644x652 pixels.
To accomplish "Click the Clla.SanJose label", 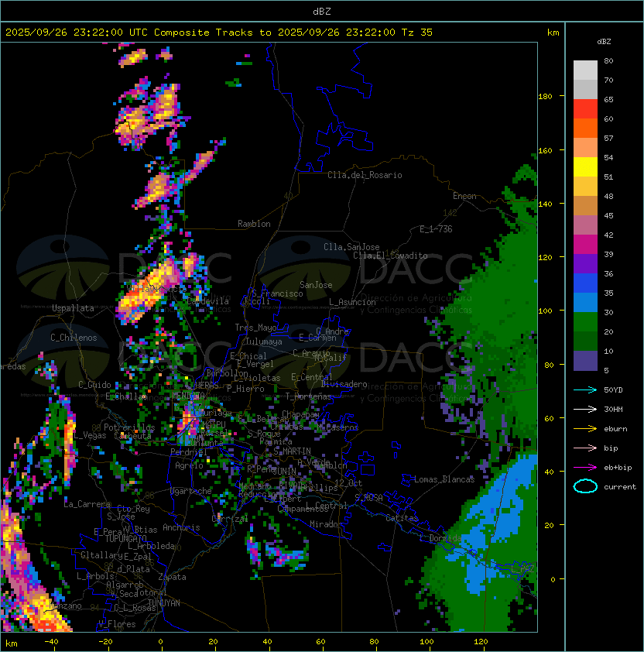I will tap(351, 247).
